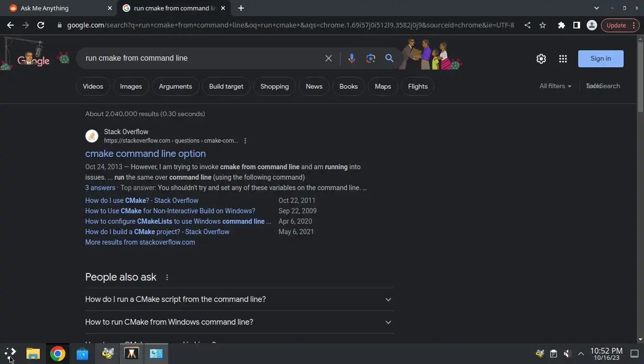Click the browser address bar URL
This screenshot has height=364, width=644.
click(290, 25)
